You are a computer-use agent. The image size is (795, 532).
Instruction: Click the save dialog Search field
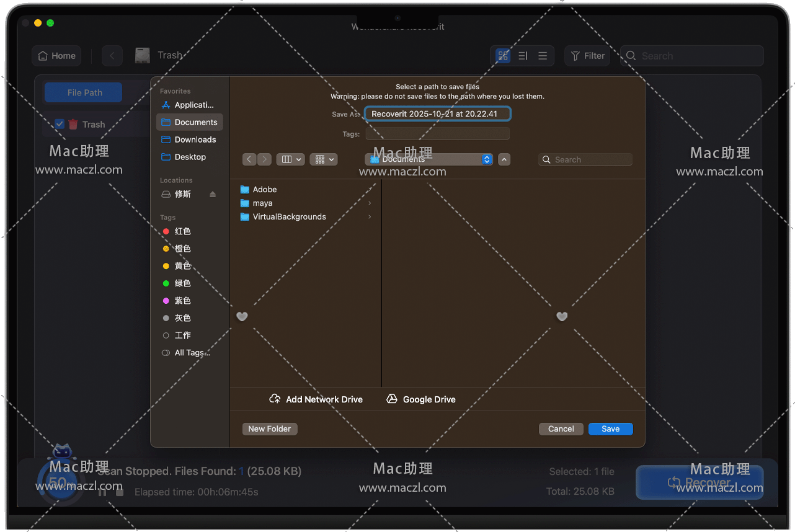[x=585, y=159]
